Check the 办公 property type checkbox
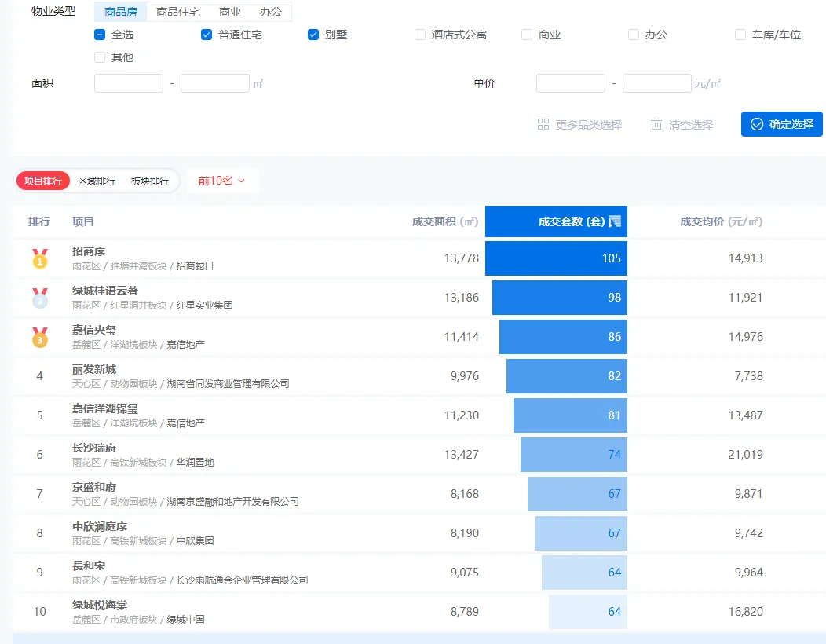This screenshot has height=644, width=826. click(x=634, y=35)
